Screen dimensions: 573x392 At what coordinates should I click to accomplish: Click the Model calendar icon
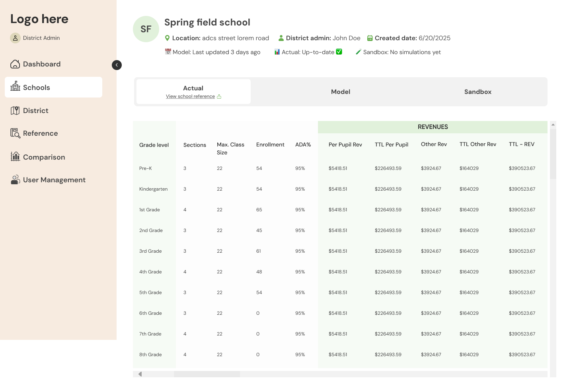click(168, 52)
